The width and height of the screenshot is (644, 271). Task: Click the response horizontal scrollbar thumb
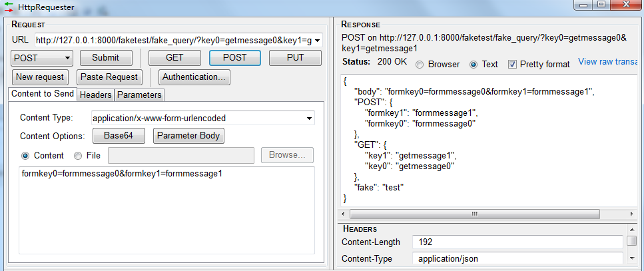click(474, 214)
